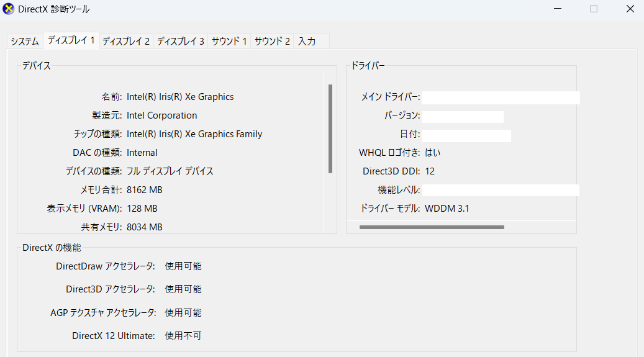
Task: Click the 8162 MB total memory value
Action: coord(144,190)
